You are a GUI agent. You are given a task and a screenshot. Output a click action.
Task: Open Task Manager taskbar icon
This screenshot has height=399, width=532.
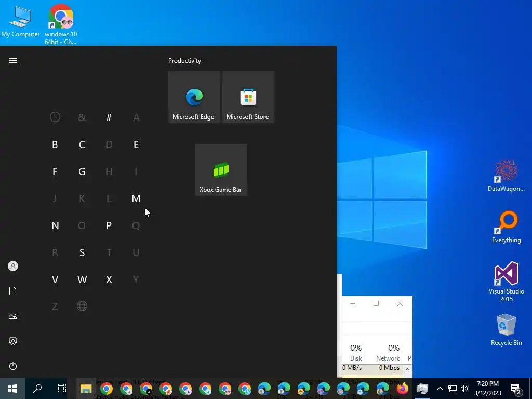(422, 389)
